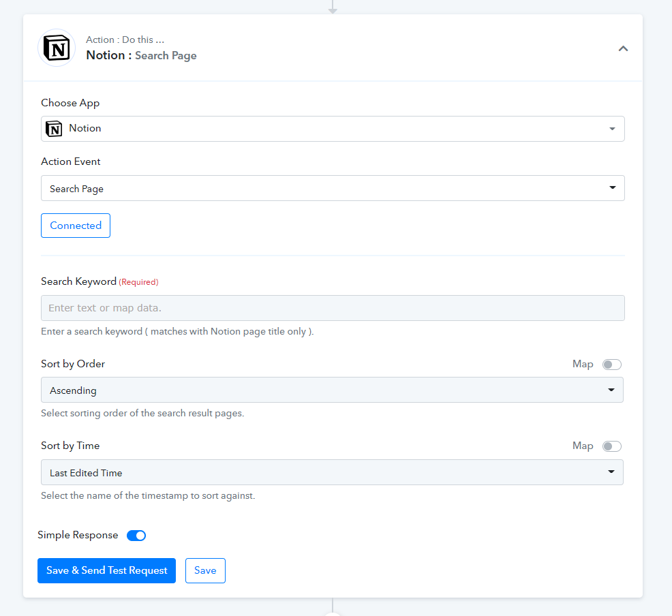
Task: Click the red '(Required)' marker text
Action: [138, 282]
